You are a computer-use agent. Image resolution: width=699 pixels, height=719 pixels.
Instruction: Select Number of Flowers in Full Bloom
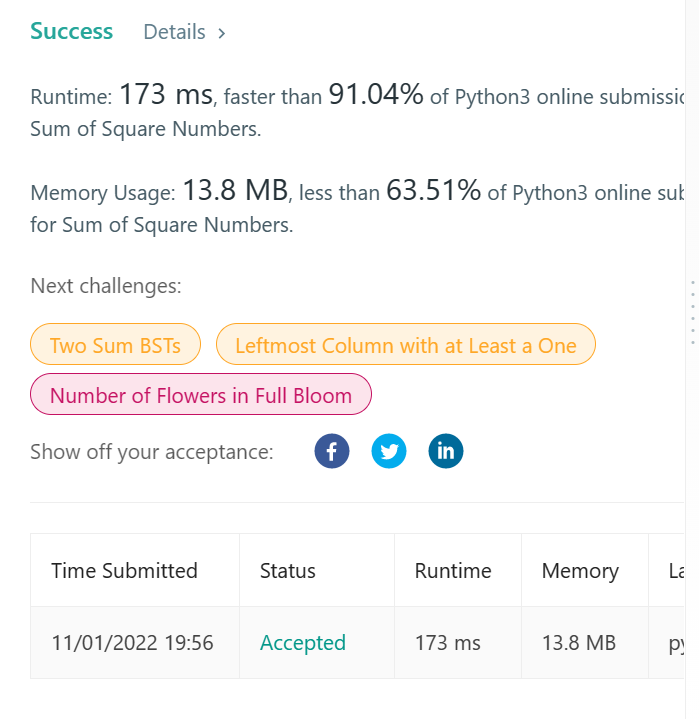(201, 395)
